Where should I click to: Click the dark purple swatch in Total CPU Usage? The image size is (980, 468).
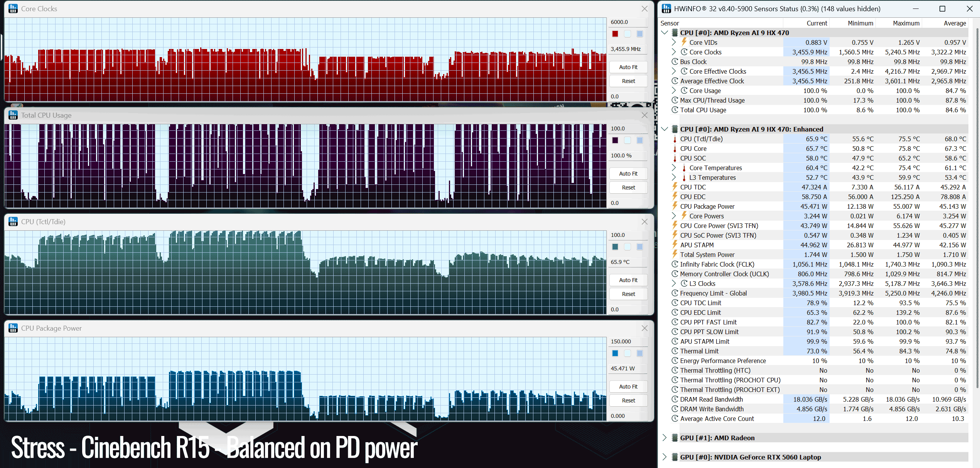tap(615, 140)
